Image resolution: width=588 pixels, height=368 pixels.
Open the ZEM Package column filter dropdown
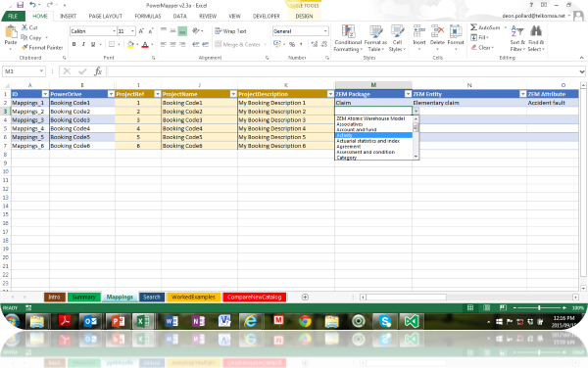point(408,94)
